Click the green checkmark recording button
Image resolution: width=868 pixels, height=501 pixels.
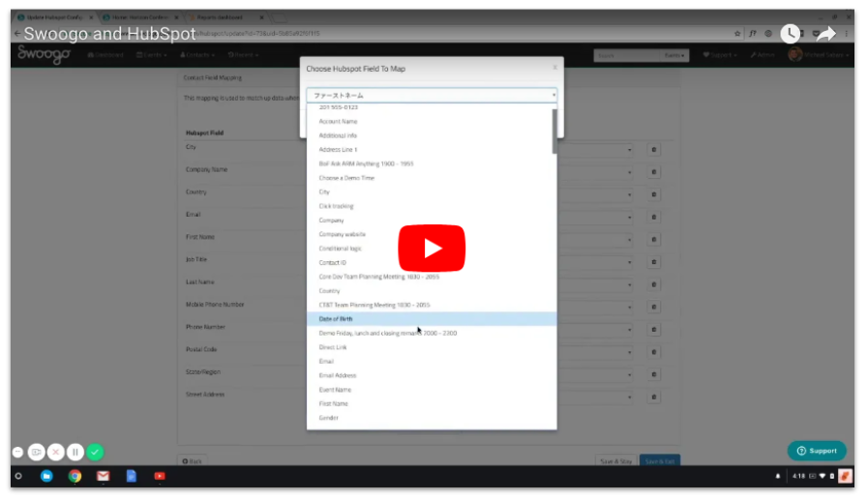click(x=95, y=452)
